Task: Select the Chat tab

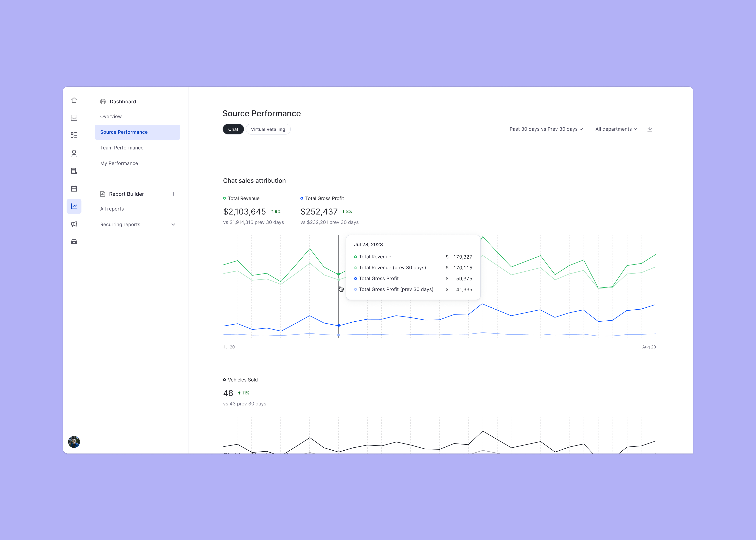Action: pyautogui.click(x=233, y=129)
